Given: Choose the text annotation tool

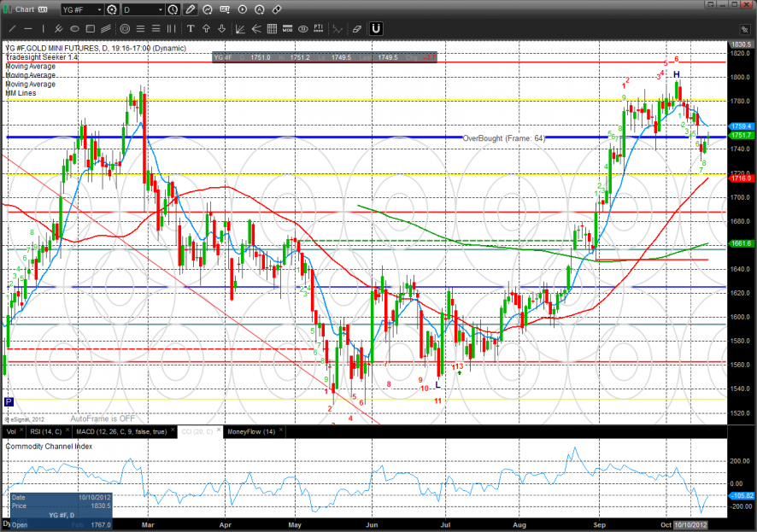Looking at the screenshot, I should (x=190, y=29).
